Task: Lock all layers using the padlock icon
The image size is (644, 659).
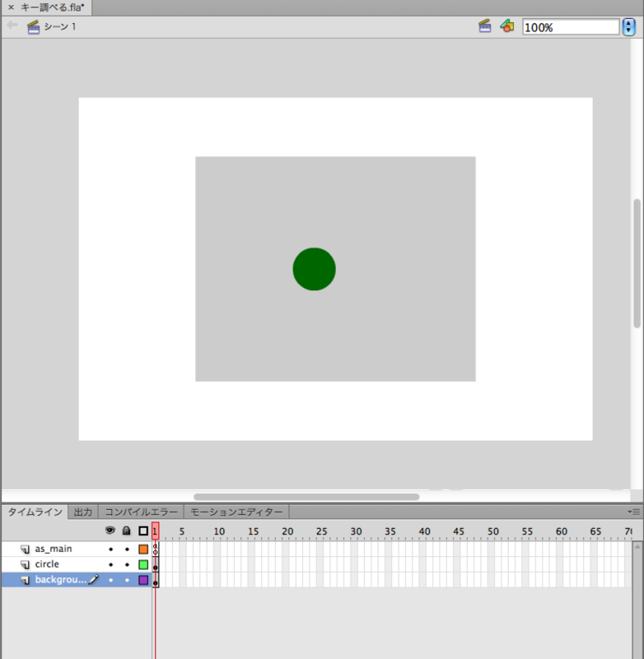Action: [127, 530]
